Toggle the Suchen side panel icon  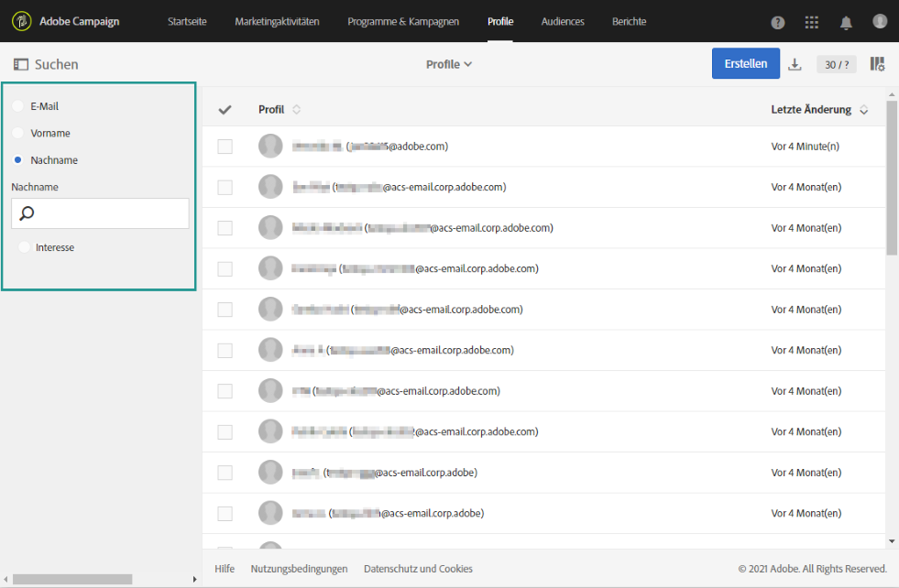pyautogui.click(x=21, y=64)
